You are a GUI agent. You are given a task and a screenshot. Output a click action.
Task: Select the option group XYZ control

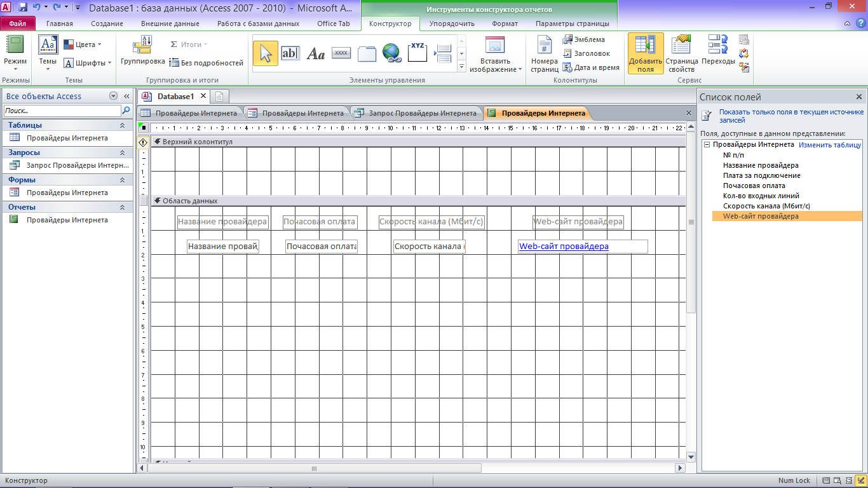point(417,53)
